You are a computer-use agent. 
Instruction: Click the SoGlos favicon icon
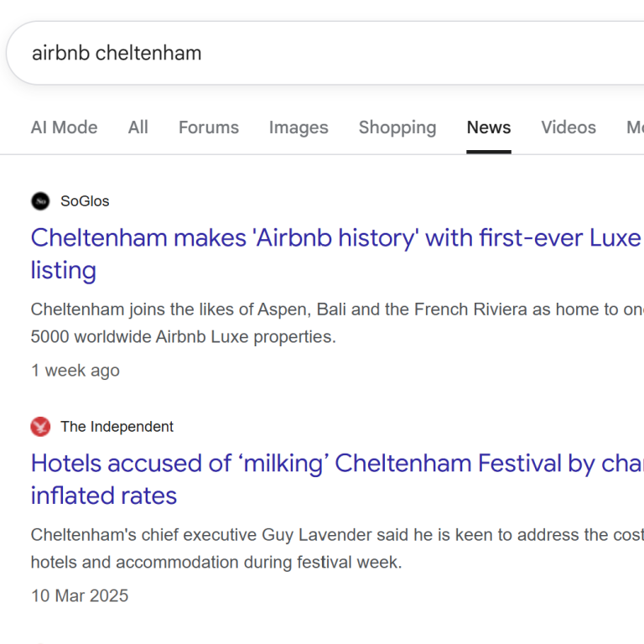[40, 201]
